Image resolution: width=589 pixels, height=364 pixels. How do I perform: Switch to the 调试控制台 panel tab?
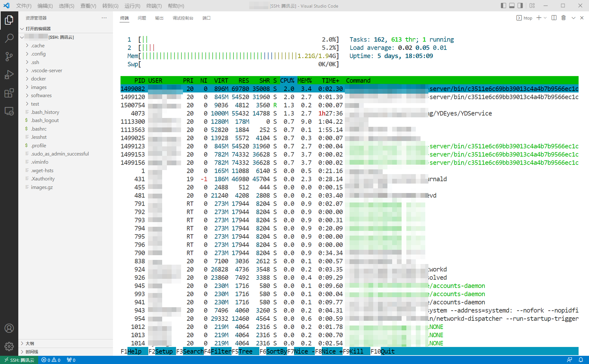pos(183,18)
